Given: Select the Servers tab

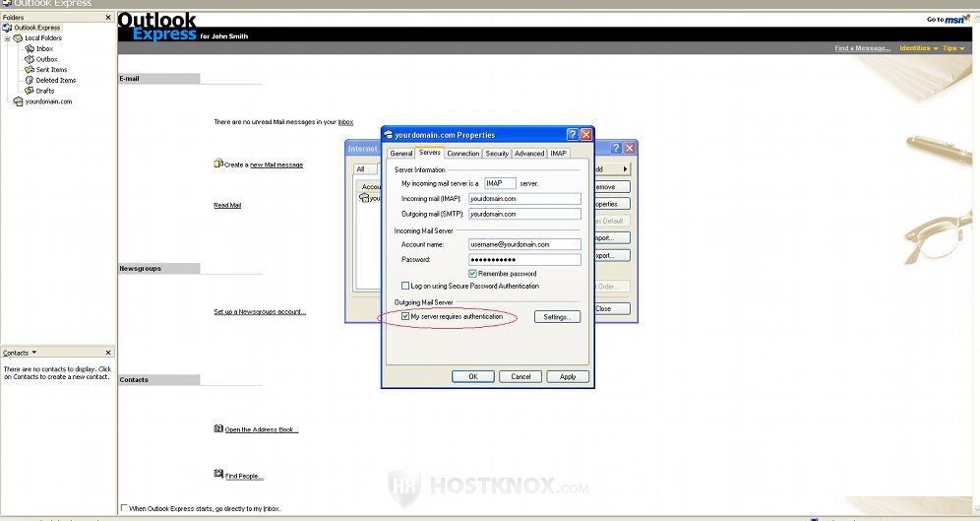Looking at the screenshot, I should pyautogui.click(x=429, y=152).
